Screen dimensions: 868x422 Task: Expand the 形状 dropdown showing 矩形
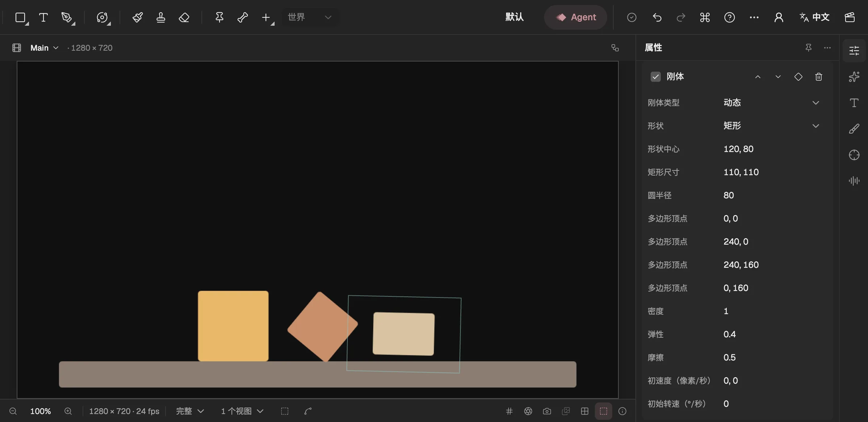click(771, 126)
